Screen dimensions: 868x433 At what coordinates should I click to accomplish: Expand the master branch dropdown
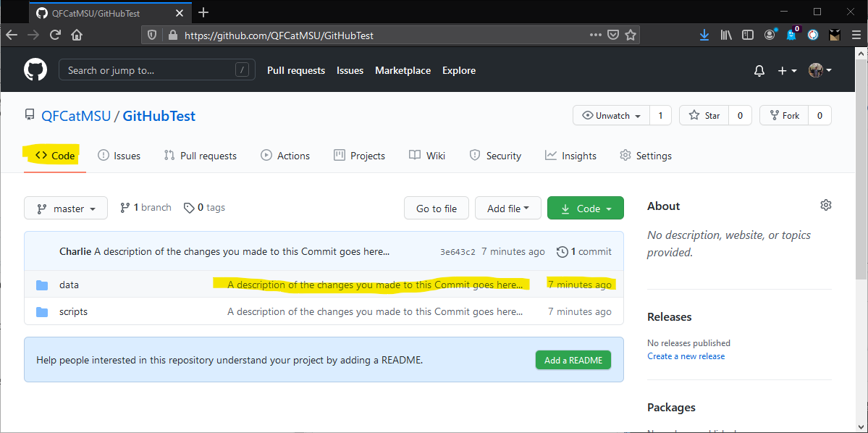click(66, 209)
